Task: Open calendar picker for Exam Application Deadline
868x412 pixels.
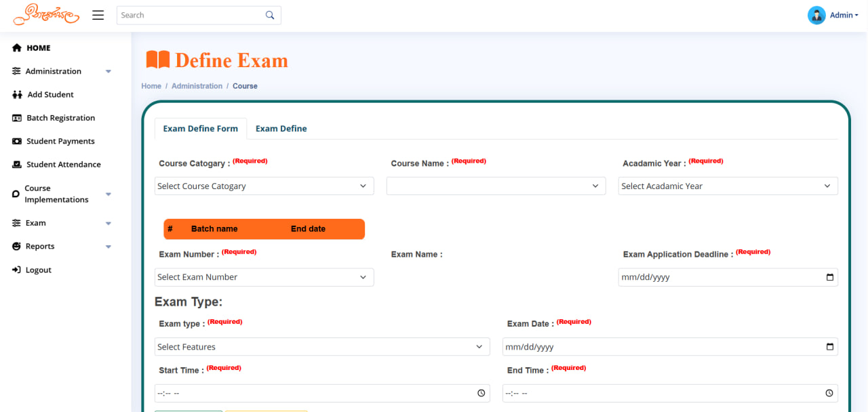Action: click(x=829, y=277)
